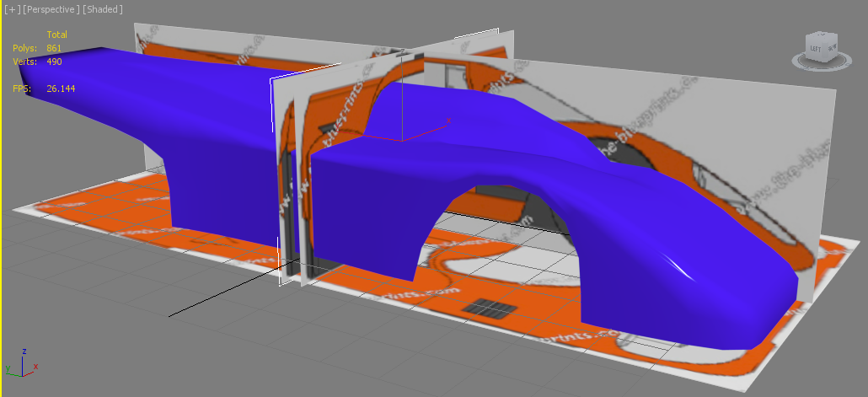Screen dimensions: 868x397
Task: Click the LEFT face of the ViewCube
Action: (815, 49)
